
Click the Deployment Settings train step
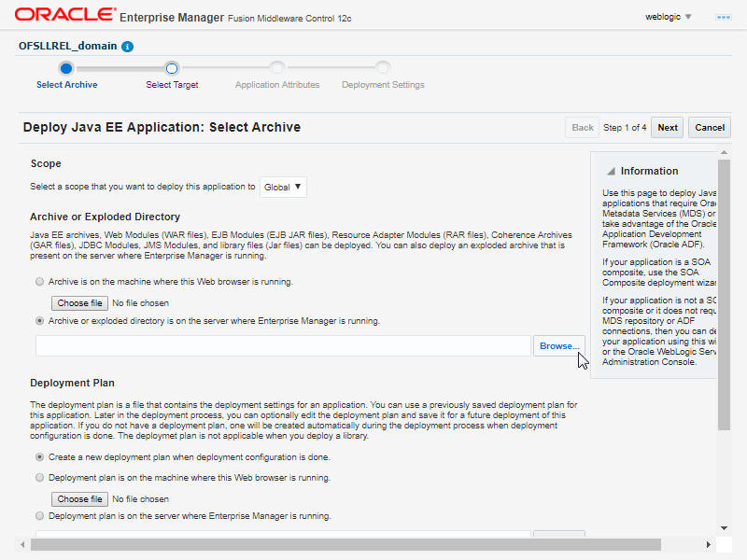coord(383,85)
